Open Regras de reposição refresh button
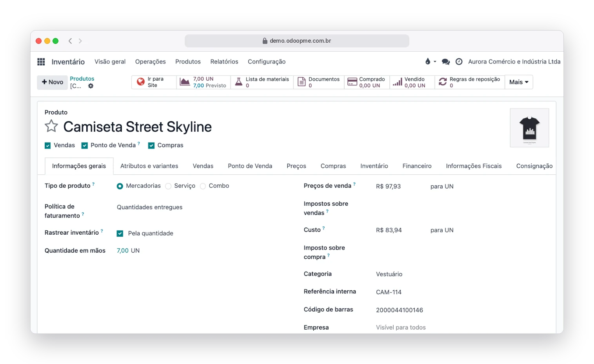The width and height of the screenshot is (594, 364). point(470,82)
